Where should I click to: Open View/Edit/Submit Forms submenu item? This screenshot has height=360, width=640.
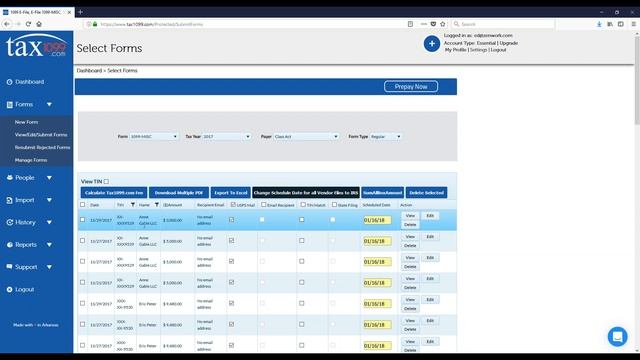pos(41,135)
